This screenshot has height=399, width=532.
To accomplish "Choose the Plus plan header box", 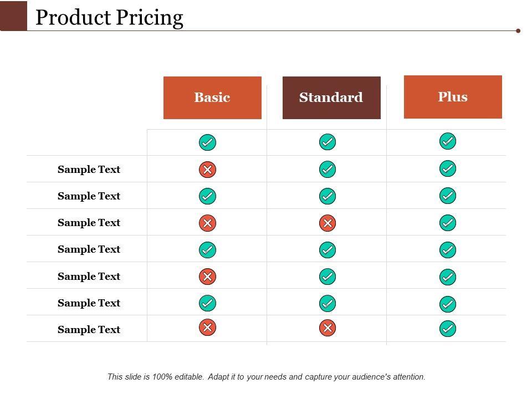I will (x=453, y=97).
